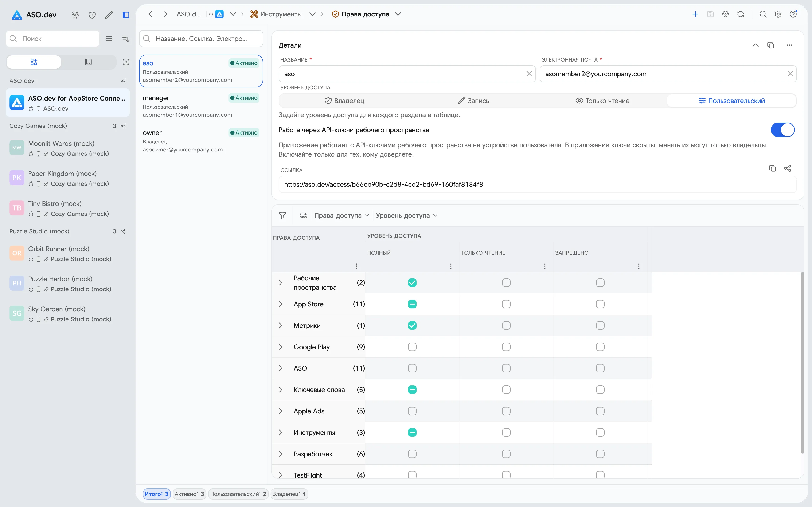Click the sort list icon beside sidebar search
This screenshot has height=507, width=812.
tap(126, 39)
